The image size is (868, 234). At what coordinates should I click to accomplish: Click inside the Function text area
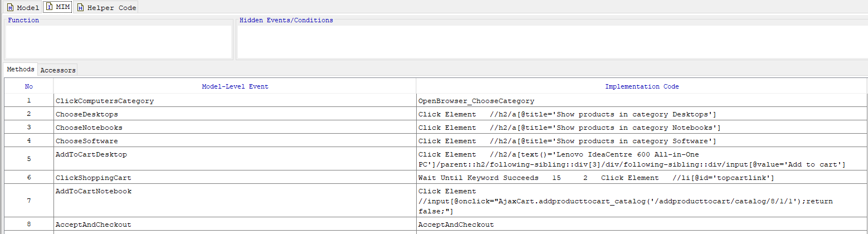point(119,41)
